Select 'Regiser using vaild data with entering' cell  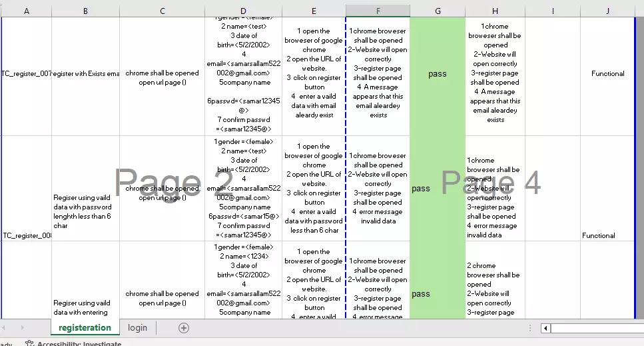click(85, 280)
